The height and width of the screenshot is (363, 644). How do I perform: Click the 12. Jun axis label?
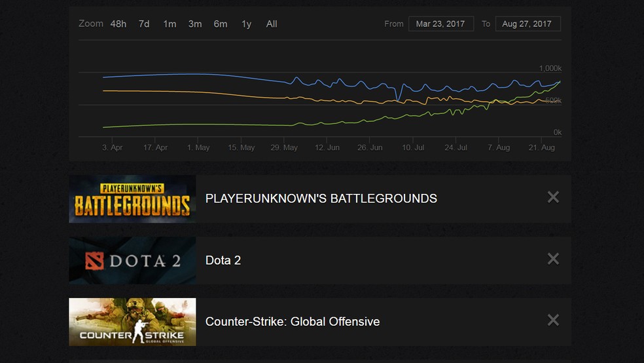click(x=327, y=147)
